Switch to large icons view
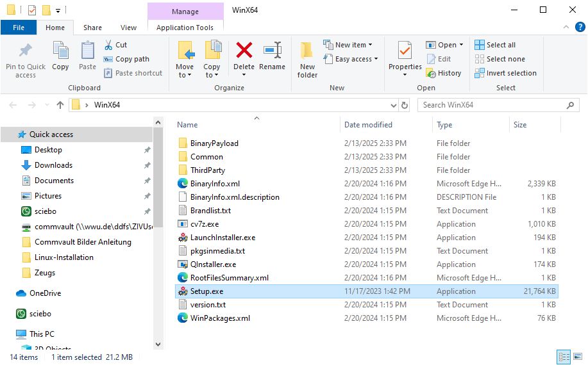The image size is (588, 365). click(578, 357)
